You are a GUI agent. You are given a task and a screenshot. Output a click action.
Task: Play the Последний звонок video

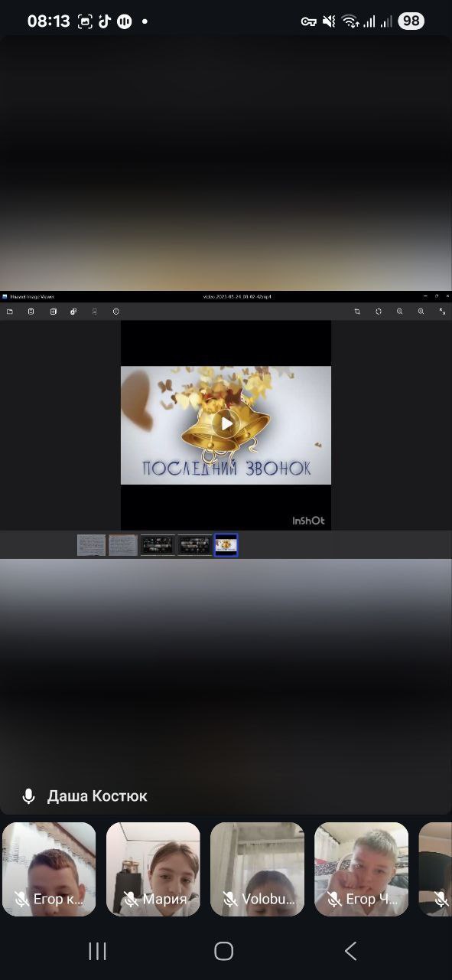click(226, 423)
